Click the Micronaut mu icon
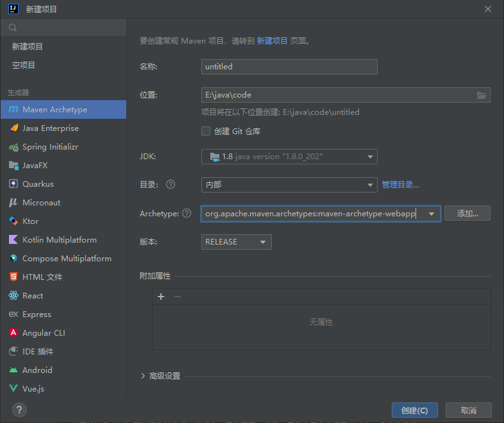 (13, 203)
